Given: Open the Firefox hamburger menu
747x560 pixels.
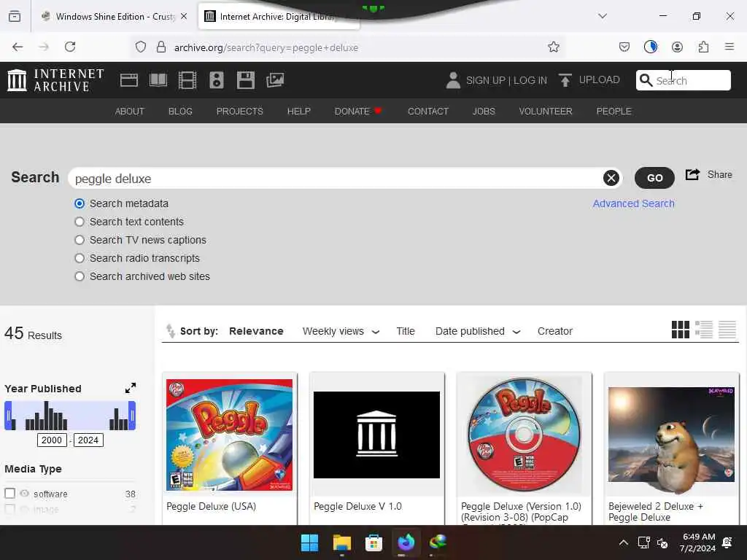Looking at the screenshot, I should pyautogui.click(x=729, y=47).
